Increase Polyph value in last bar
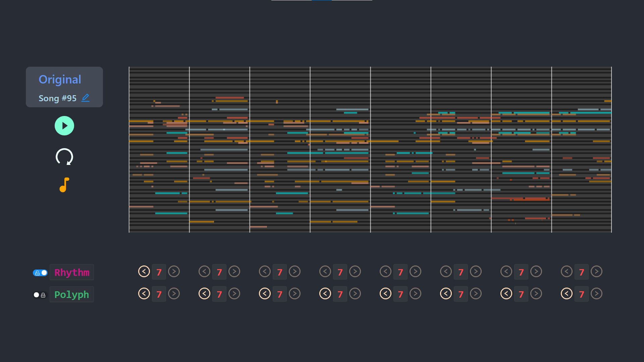Viewport: 644px width, 362px height. tap(596, 294)
